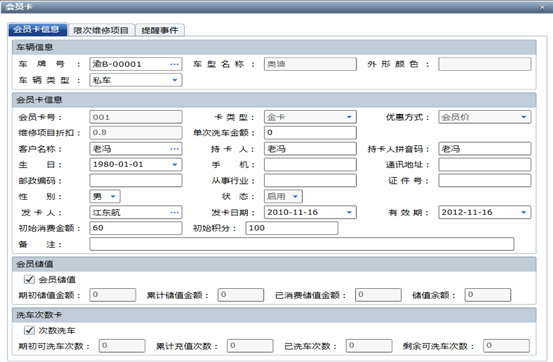The image size is (553, 362).
Task: Open the 生日 date picker arrow
Action: [x=175, y=165]
